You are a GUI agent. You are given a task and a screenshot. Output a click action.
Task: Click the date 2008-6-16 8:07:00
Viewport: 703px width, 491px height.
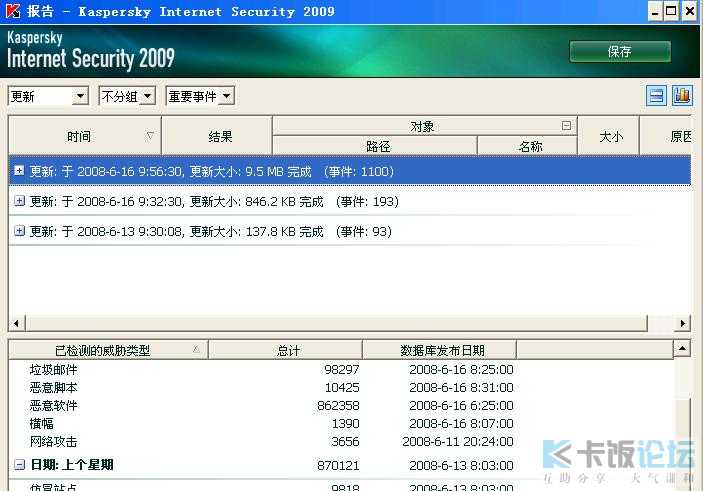pos(461,423)
